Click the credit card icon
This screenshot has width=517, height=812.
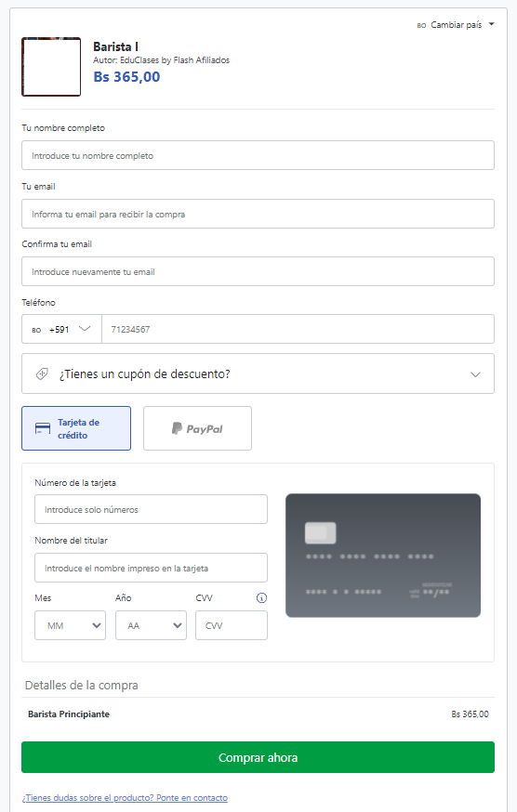43,429
